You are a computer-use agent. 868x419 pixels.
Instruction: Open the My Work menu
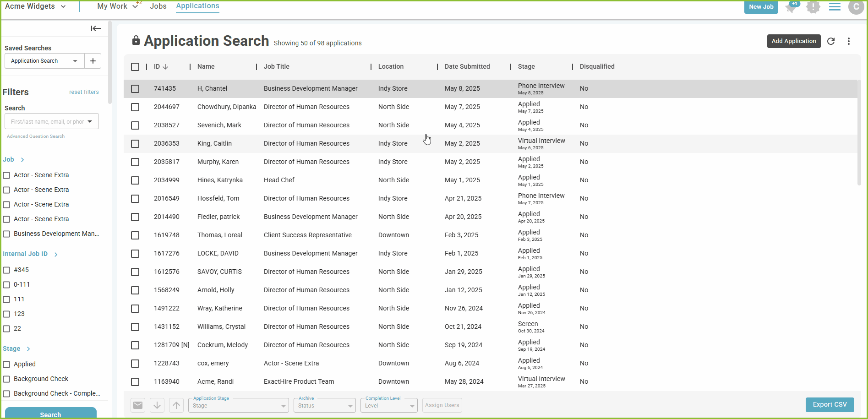117,6
